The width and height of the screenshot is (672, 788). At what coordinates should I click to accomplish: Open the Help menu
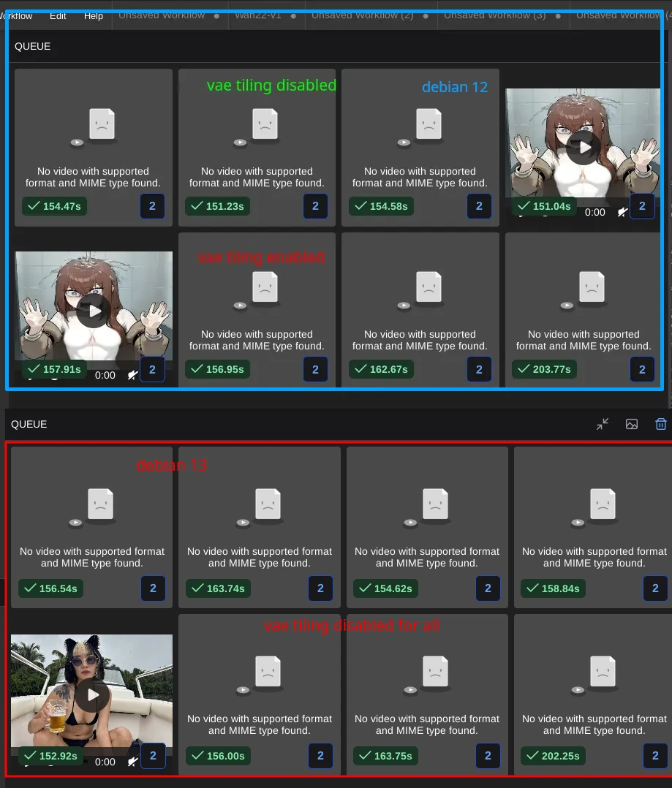[94, 15]
